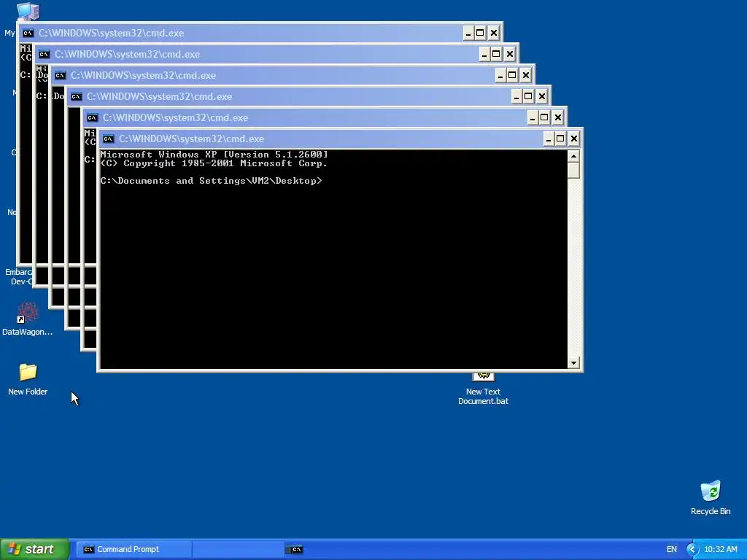Minimize the frontmost cmd window
747x560 pixels.
tap(549, 139)
